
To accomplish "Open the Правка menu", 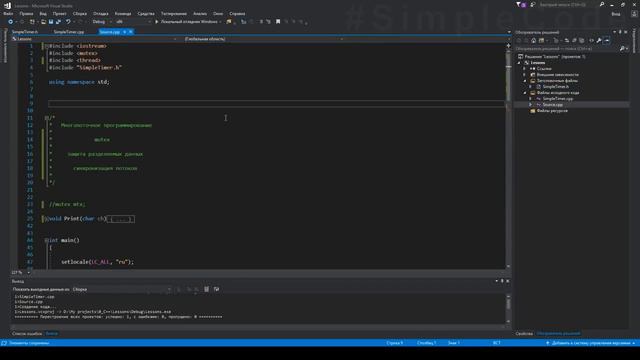I will pyautogui.click(x=26, y=13).
